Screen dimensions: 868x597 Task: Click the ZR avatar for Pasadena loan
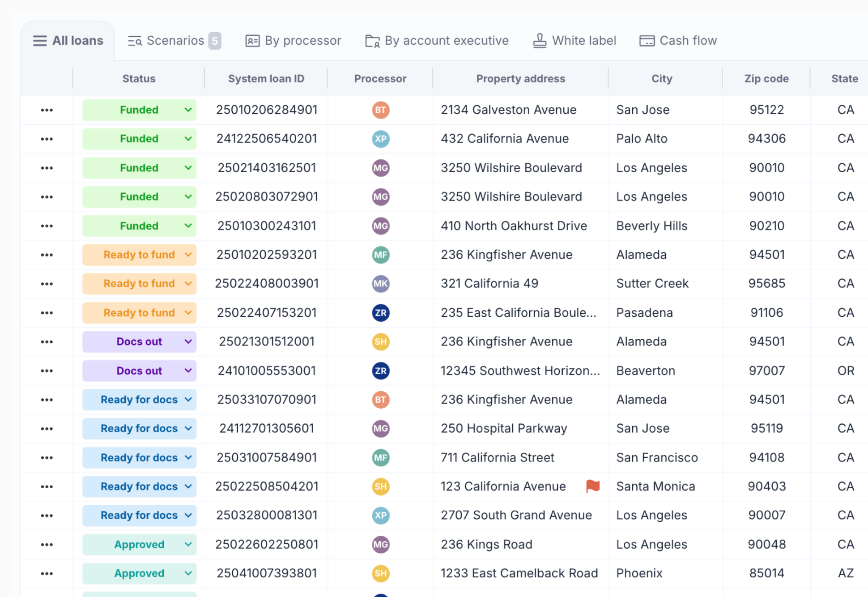tap(381, 313)
